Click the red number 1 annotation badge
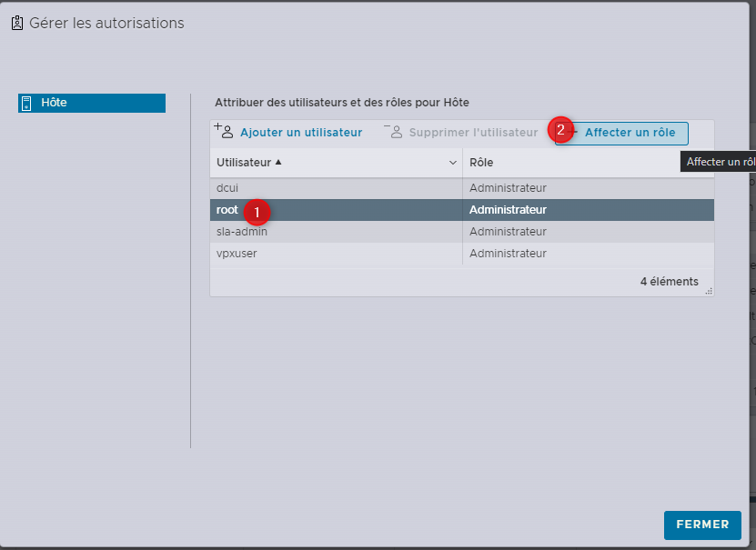Image resolution: width=756 pixels, height=550 pixels. click(x=256, y=211)
